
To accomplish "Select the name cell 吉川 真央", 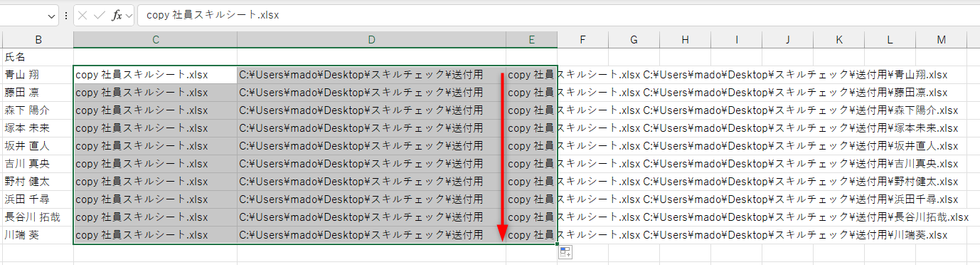I will (38, 163).
